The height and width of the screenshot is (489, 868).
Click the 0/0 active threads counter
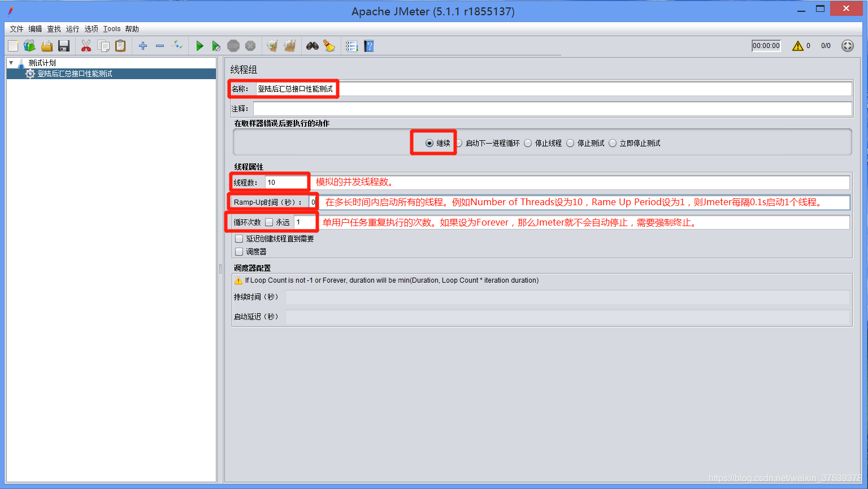(x=826, y=46)
